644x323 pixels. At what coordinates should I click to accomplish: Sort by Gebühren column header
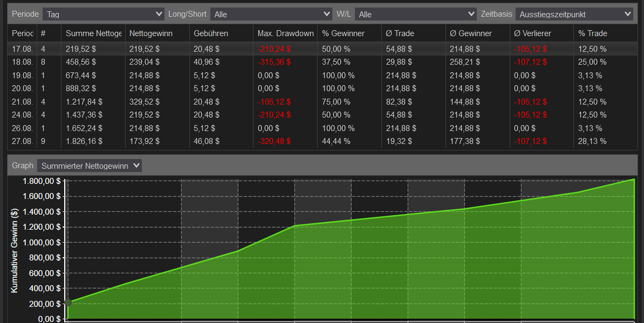[221, 33]
